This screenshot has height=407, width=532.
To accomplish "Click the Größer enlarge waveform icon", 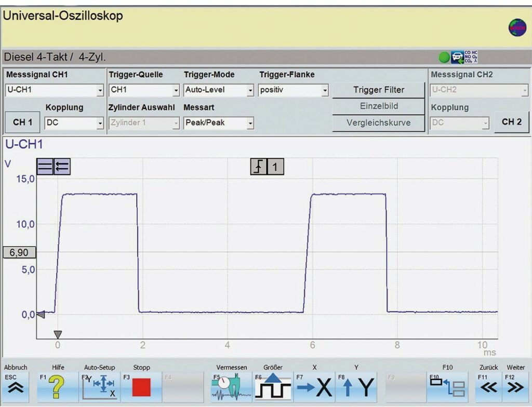I will pos(273,387).
